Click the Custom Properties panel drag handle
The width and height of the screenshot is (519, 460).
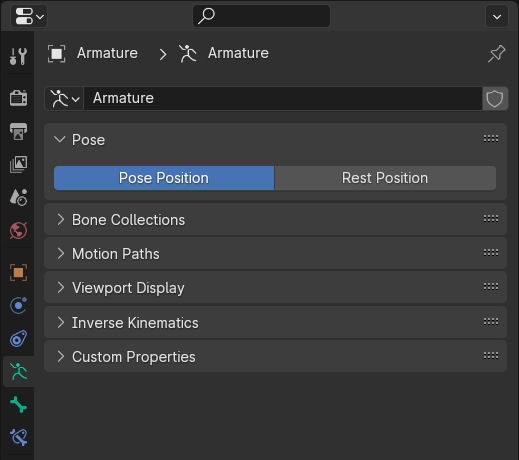click(491, 356)
